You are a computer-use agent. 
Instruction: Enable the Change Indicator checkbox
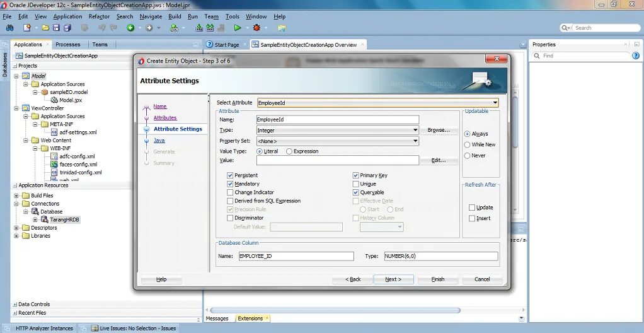230,192
